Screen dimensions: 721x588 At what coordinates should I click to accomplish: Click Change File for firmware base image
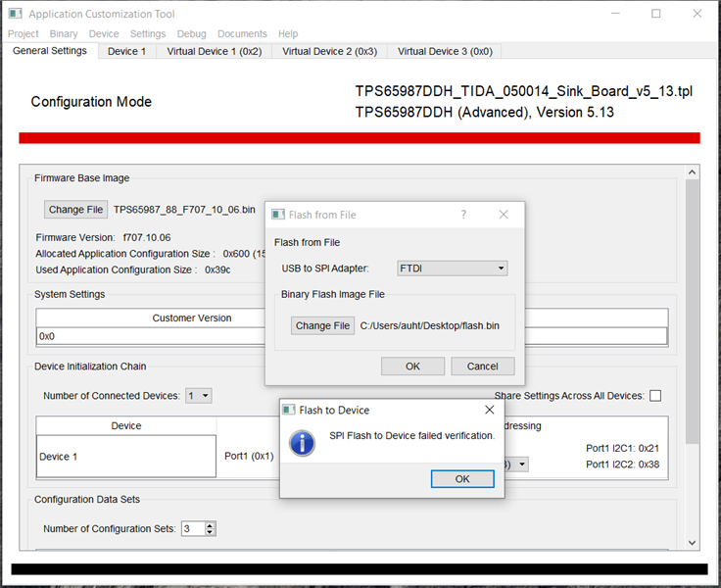[75, 210]
